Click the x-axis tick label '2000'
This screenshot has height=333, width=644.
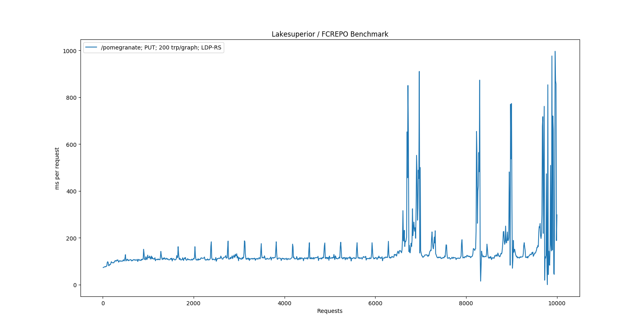point(194,304)
